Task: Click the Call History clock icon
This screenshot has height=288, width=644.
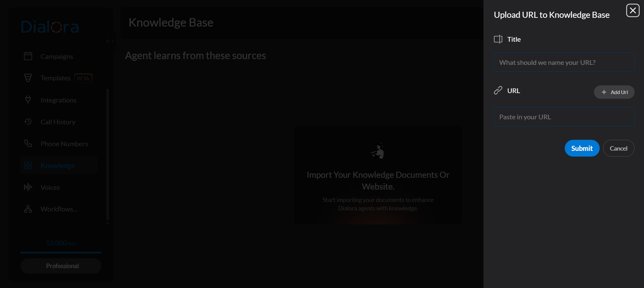Action: click(x=28, y=122)
